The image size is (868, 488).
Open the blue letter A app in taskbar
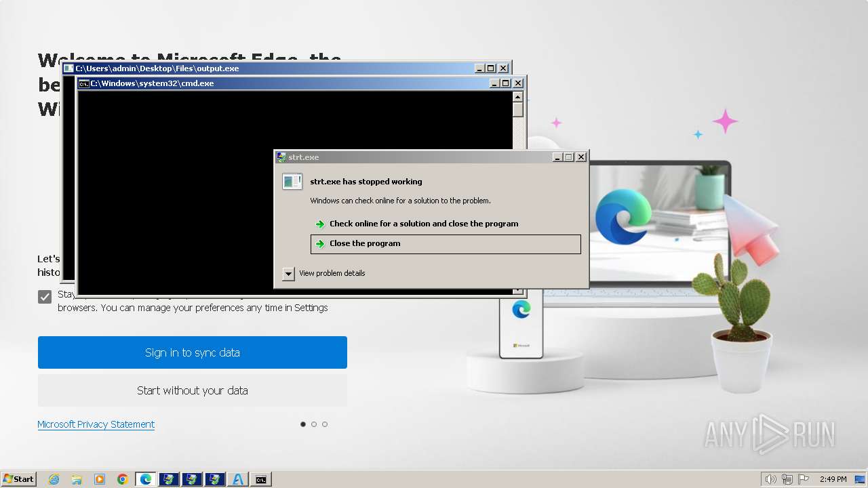[237, 479]
